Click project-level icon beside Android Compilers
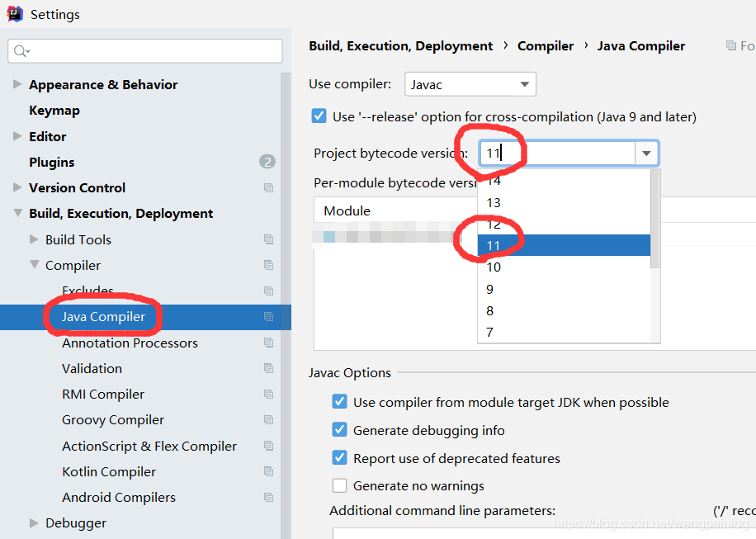 click(x=268, y=498)
